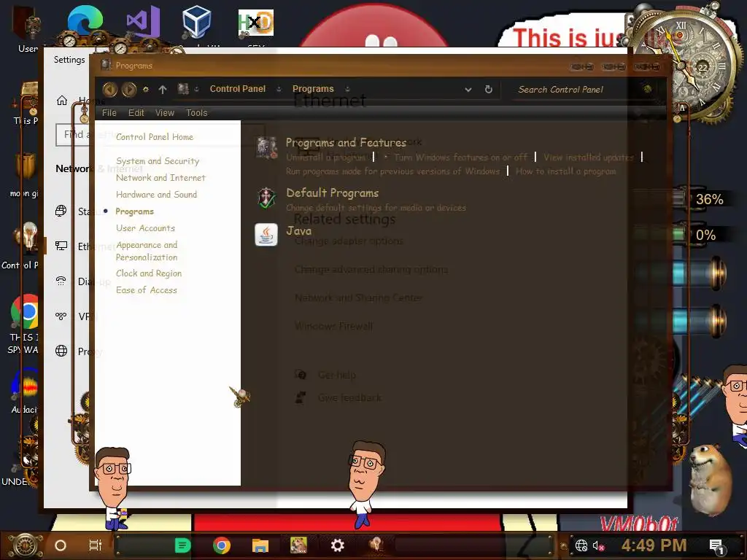Click the muted volume tray icon
The height and width of the screenshot is (560, 747).
pos(598,546)
